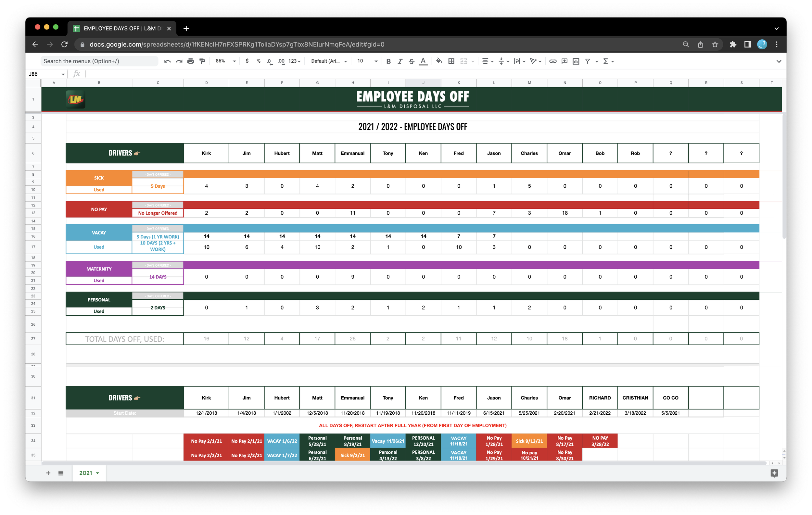The image size is (812, 515).
Task: Open the horizontal align dropdown
Action: (487, 61)
